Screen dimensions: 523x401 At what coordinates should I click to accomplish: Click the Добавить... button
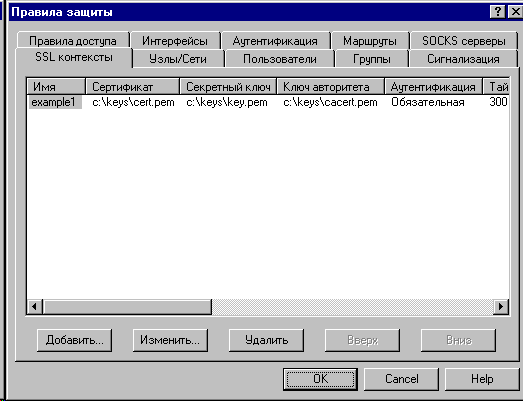(x=74, y=340)
